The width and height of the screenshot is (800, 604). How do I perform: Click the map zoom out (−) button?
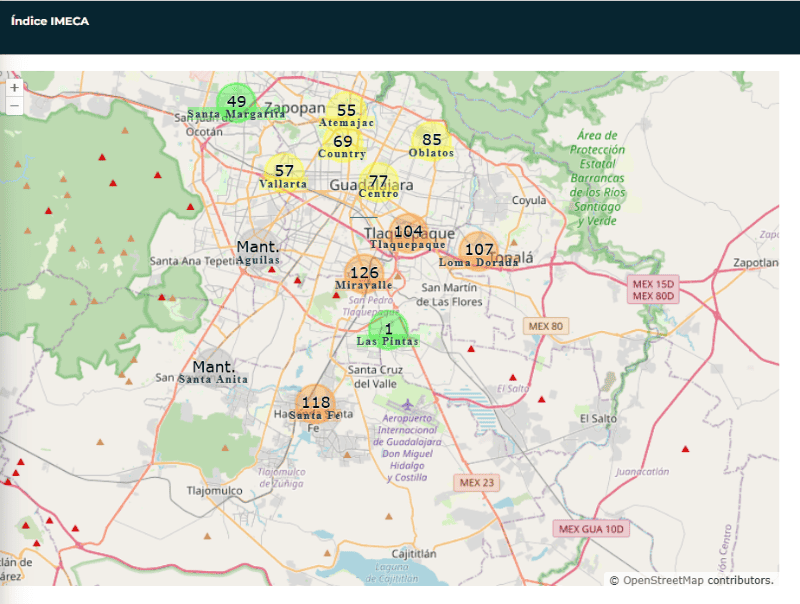[14, 105]
